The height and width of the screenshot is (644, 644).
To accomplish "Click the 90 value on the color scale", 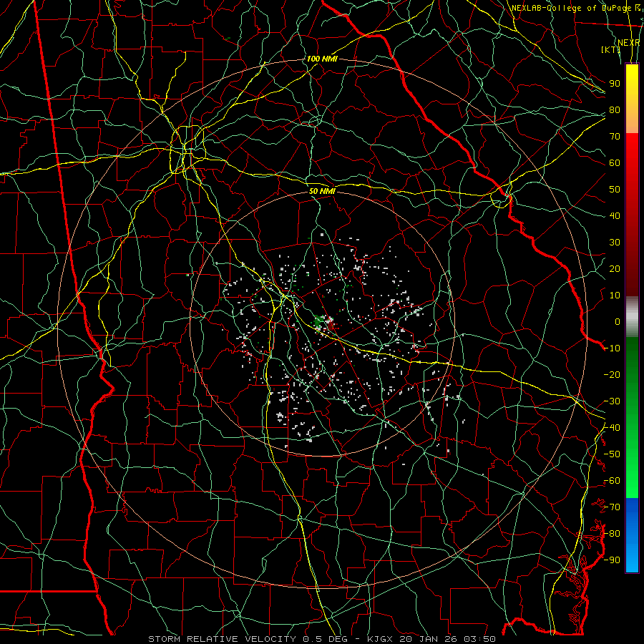I will pyautogui.click(x=615, y=84).
